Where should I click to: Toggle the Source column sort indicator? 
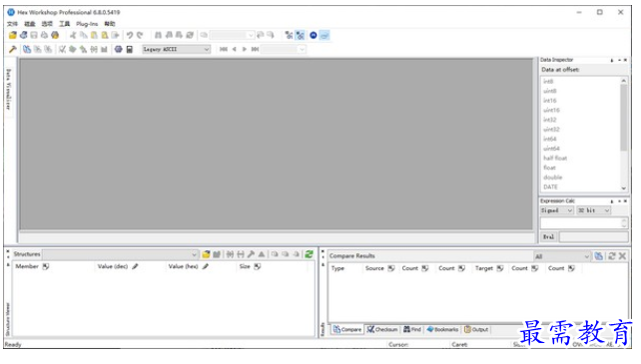(391, 268)
